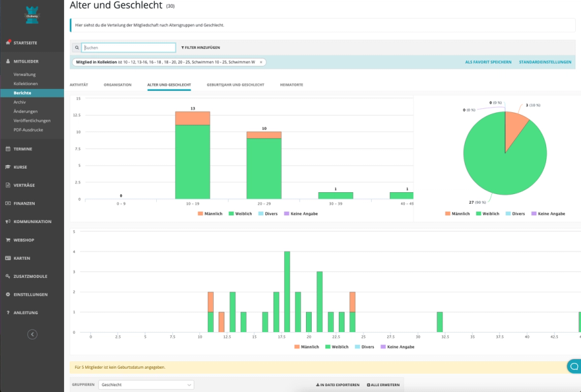Click Als Favorit speichern
This screenshot has width=581, height=392.
coord(488,62)
